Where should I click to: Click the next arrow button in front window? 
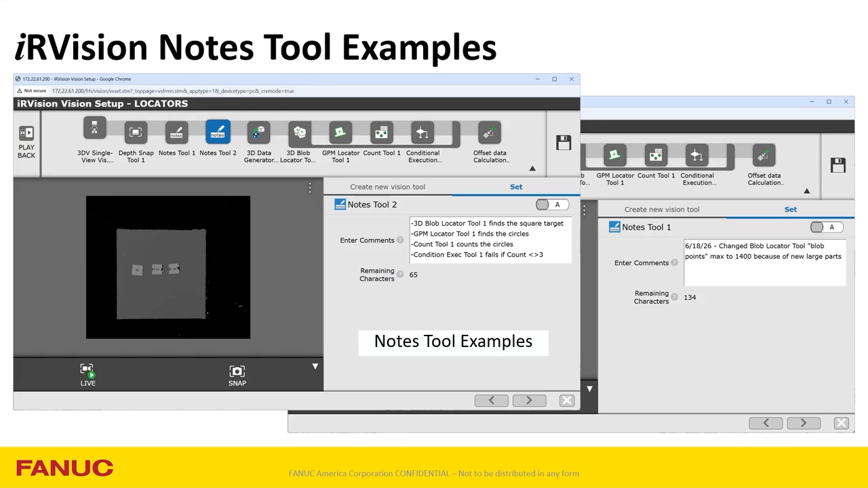(x=529, y=401)
